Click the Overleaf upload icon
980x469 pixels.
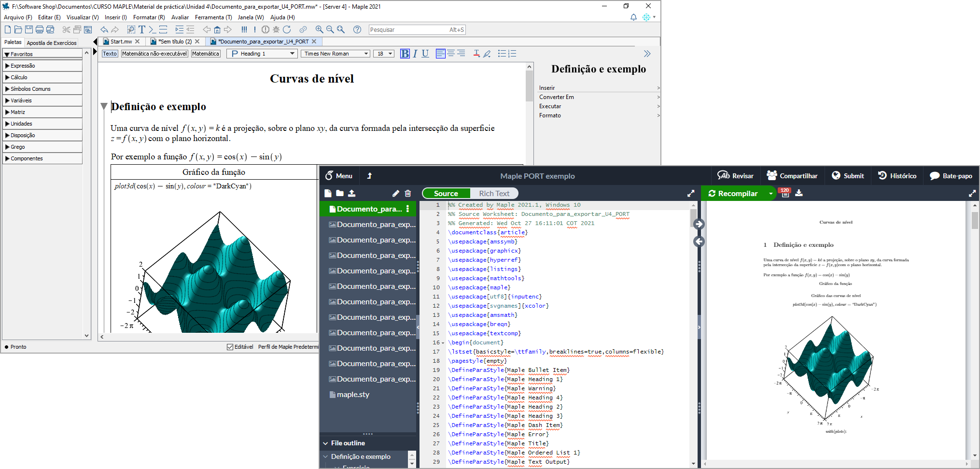352,193
